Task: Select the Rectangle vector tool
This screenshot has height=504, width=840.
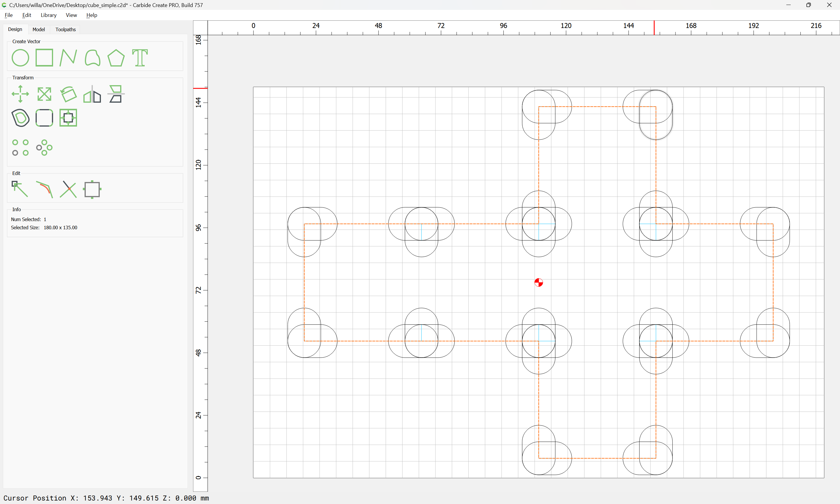Action: [x=44, y=58]
